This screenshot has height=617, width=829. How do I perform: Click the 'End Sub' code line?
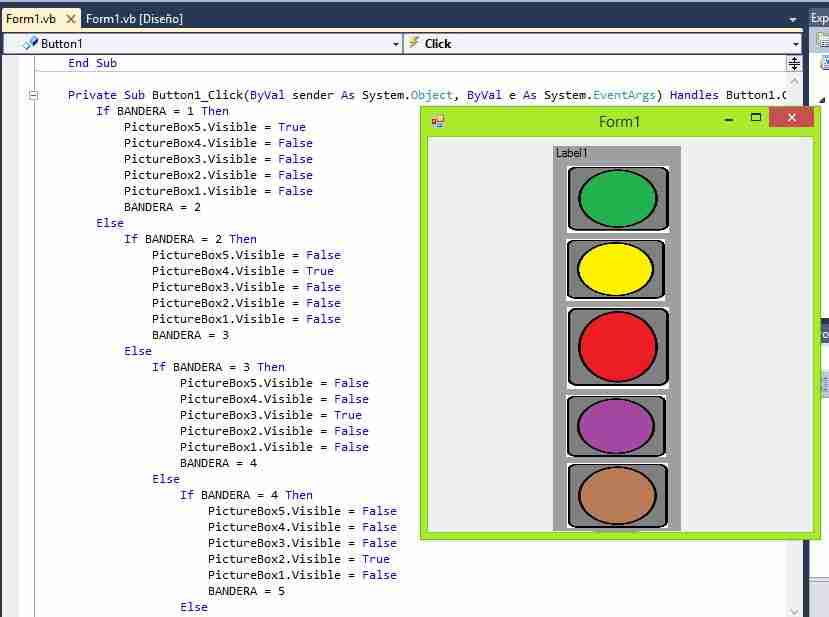(93, 63)
